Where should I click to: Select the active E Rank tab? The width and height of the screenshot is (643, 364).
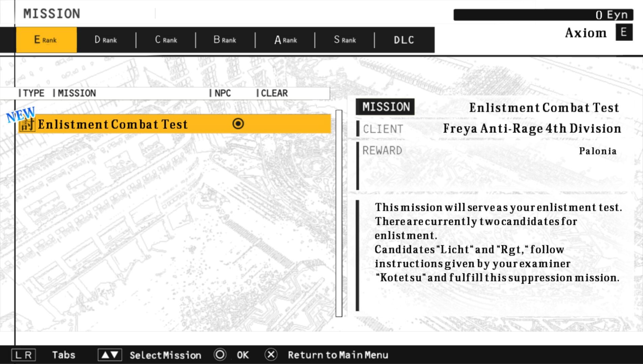coord(46,40)
